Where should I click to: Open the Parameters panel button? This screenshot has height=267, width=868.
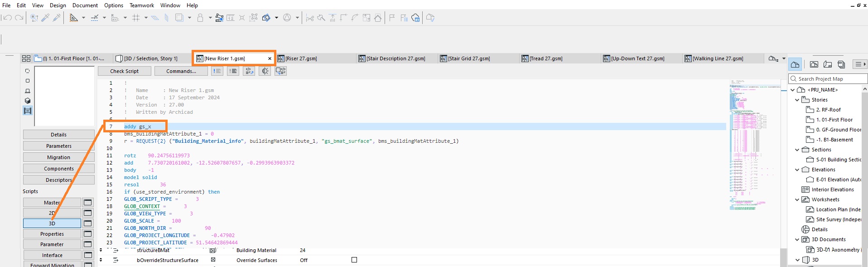click(59, 146)
